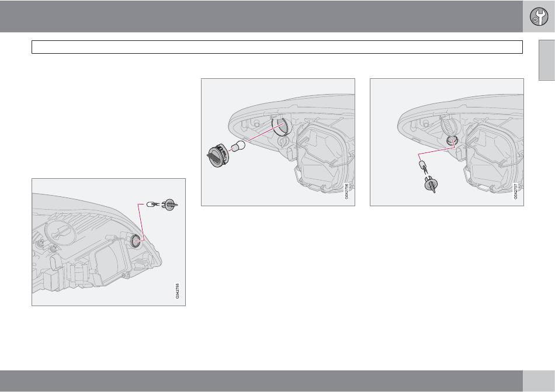This screenshot has width=555, height=392.
Task: Click the wrench maintenance icon in header
Action: click(x=539, y=16)
